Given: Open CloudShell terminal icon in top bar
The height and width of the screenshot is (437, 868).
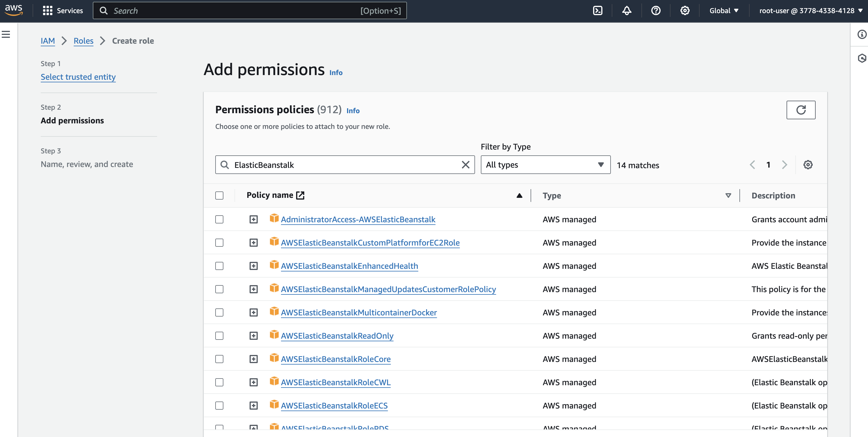Looking at the screenshot, I should coord(597,11).
